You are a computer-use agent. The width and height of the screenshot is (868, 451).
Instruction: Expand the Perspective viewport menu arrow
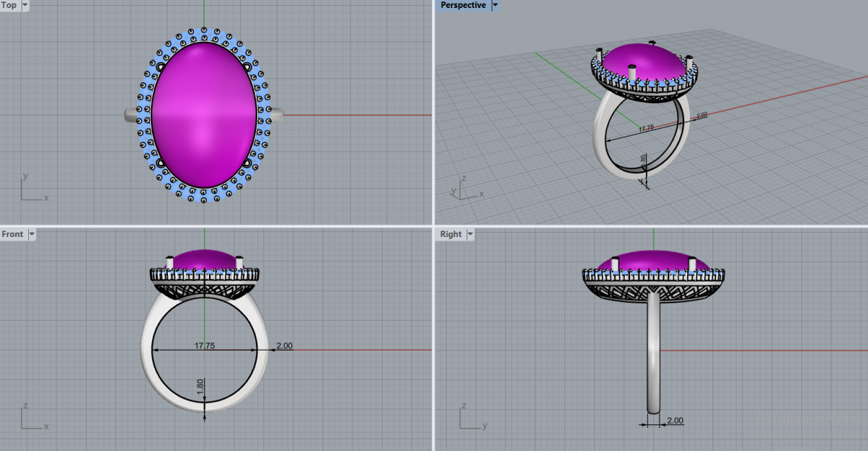[495, 5]
